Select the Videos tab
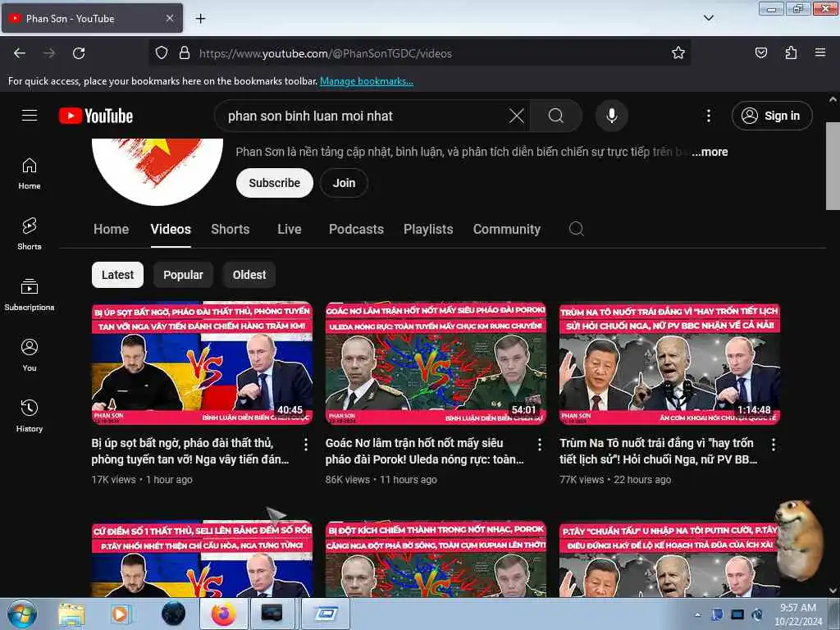This screenshot has width=840, height=630. (171, 230)
